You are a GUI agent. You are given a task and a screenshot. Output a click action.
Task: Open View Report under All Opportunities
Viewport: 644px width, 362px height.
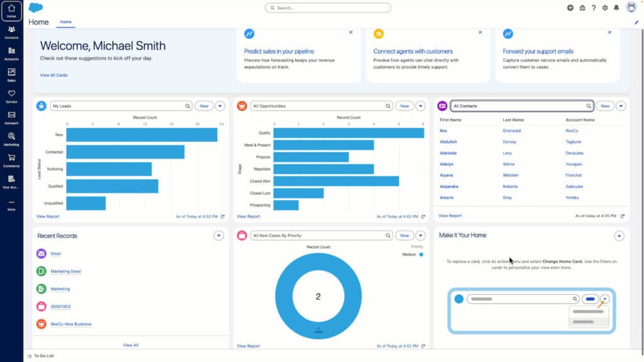click(x=248, y=216)
